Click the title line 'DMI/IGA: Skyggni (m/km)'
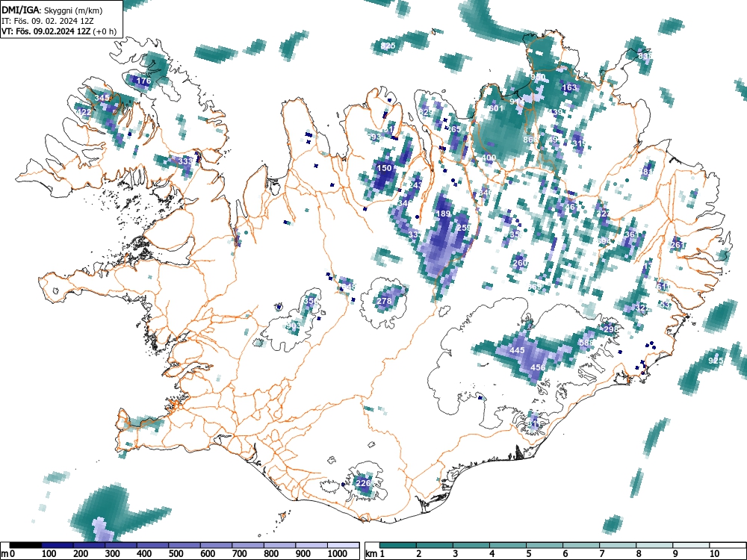 point(52,10)
